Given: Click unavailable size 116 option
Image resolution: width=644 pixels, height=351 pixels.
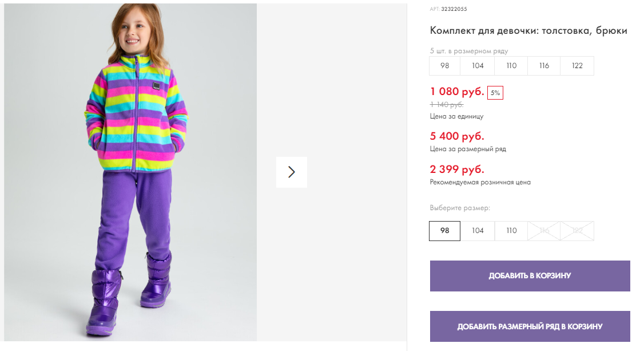Looking at the screenshot, I should 544,231.
